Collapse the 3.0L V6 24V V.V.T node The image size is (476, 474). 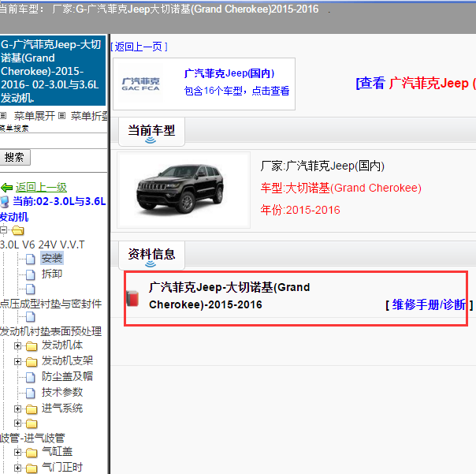[x=3, y=230]
